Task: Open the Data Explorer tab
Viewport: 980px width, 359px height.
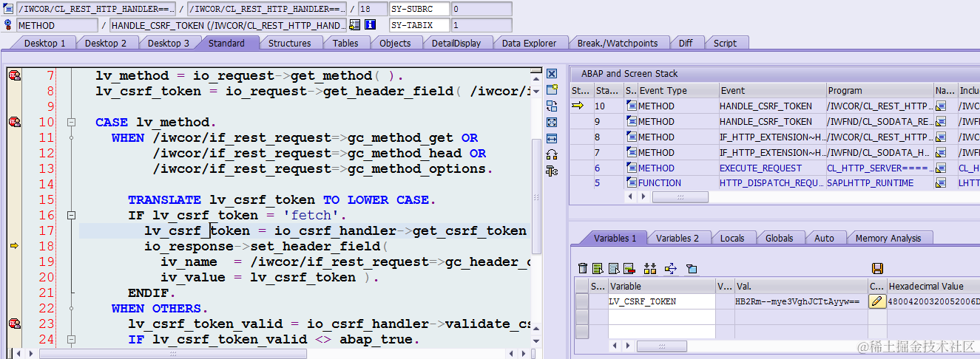Action: (529, 43)
